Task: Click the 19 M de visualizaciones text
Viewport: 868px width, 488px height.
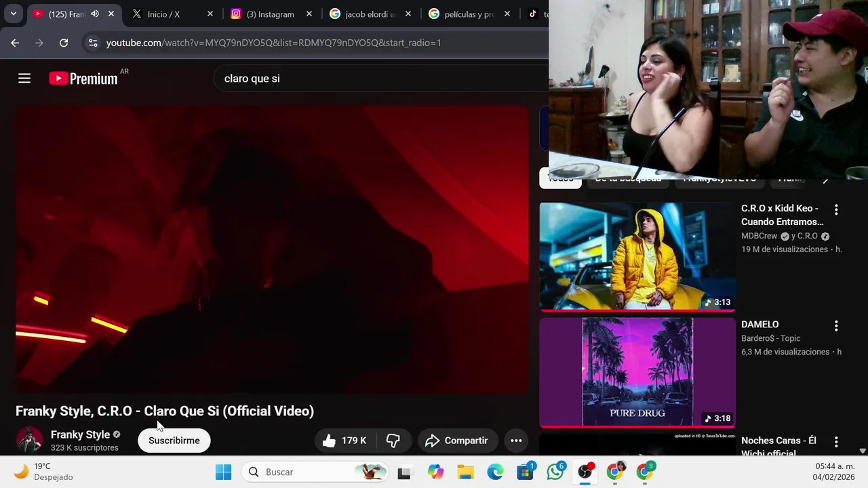Action: [785, 249]
